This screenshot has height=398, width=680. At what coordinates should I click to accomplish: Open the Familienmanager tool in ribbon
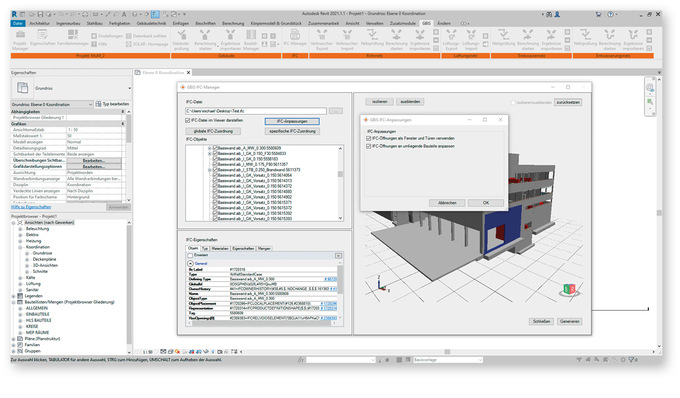coord(72,38)
